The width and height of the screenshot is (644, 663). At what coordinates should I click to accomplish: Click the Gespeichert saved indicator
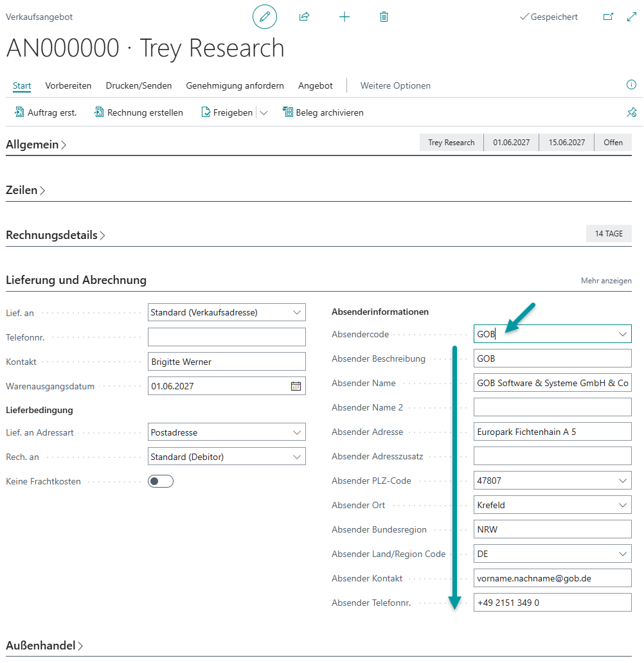(549, 17)
